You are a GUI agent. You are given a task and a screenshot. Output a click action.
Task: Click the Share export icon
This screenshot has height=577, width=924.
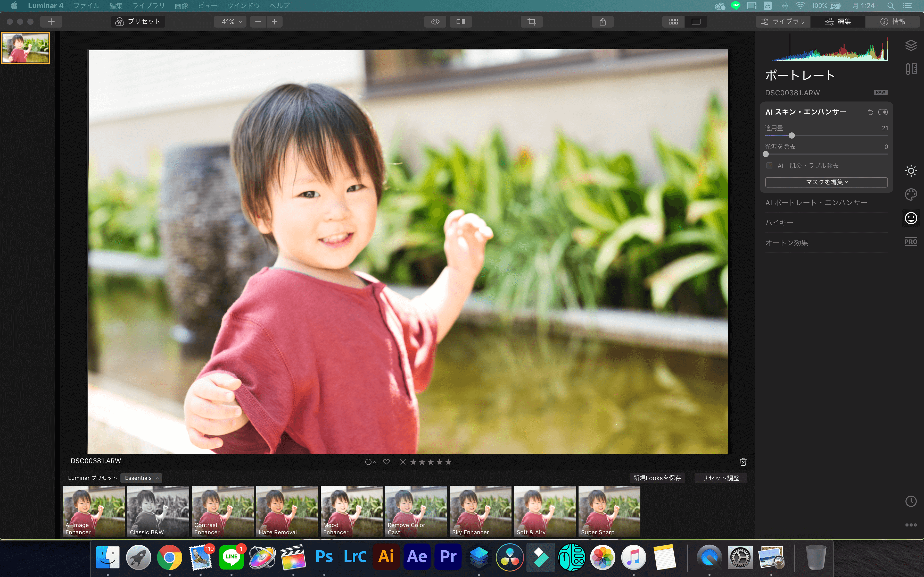click(603, 22)
